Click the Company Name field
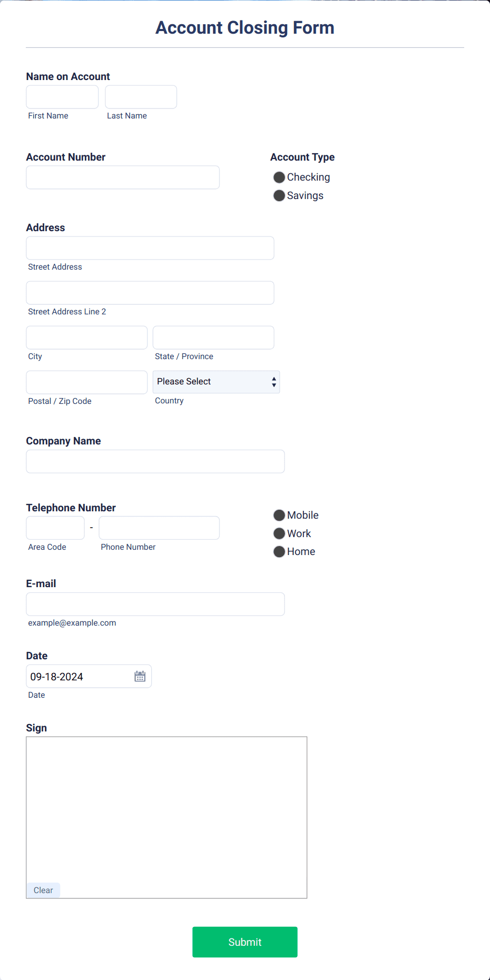This screenshot has width=490, height=980. click(155, 461)
